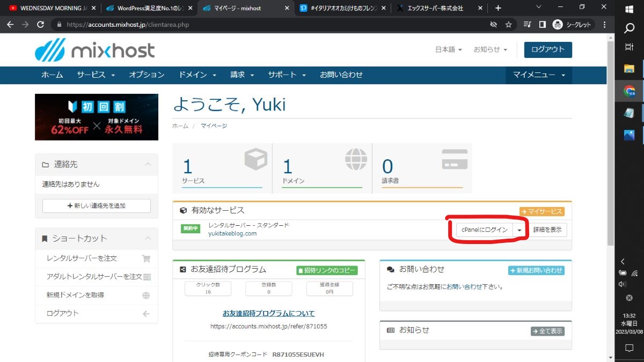644x362 pixels.
Task: Bookmark this page with the star icon
Action: [x=508, y=25]
